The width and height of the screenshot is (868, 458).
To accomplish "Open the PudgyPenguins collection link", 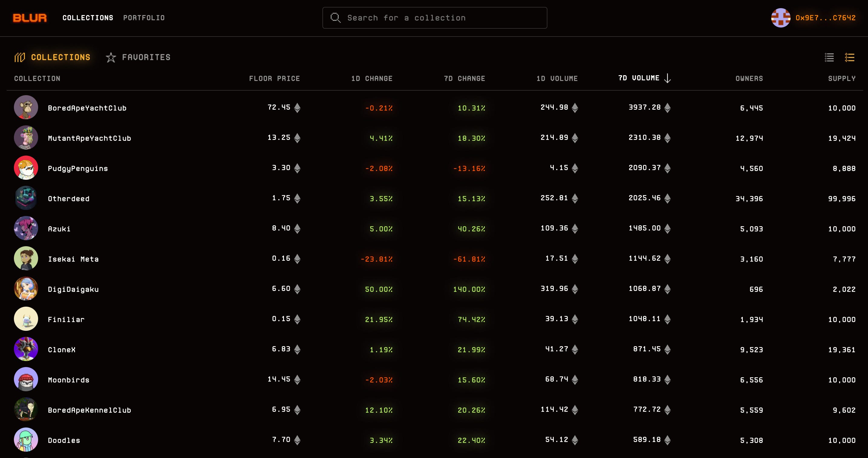I will tap(78, 169).
